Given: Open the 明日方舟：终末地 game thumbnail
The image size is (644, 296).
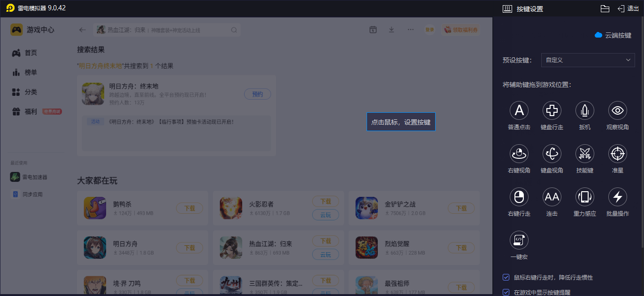Looking at the screenshot, I should (x=93, y=94).
